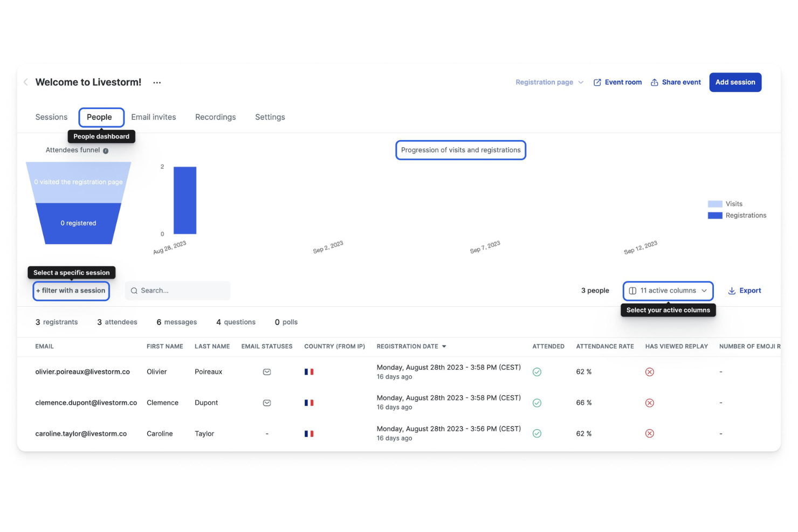Click inside the Search field
798x532 pixels.
[178, 291]
